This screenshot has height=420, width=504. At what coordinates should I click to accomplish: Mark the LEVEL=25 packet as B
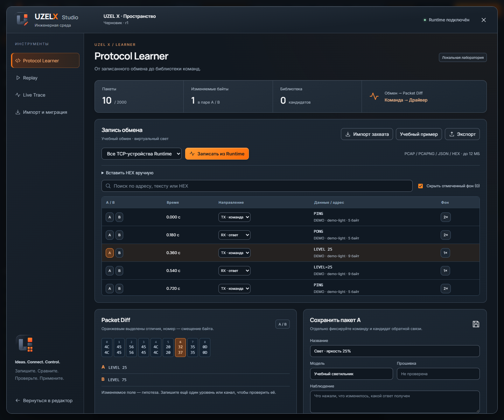(x=119, y=271)
